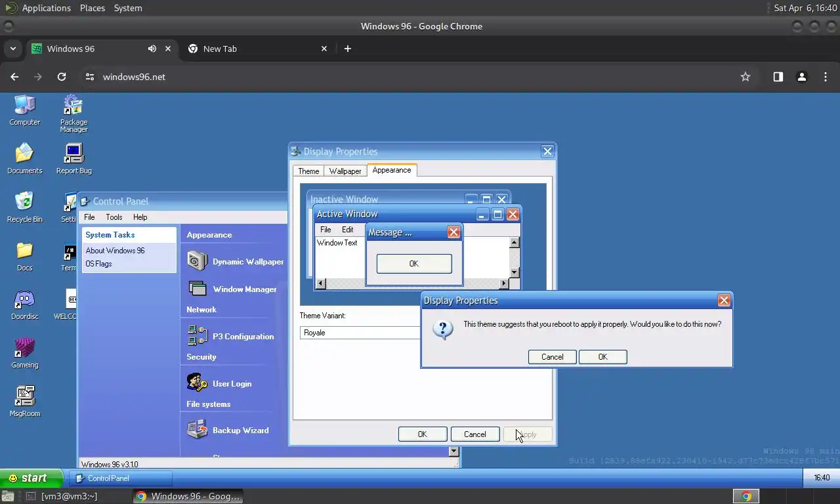Click Cancel at bottom of Display Properties

(x=475, y=434)
